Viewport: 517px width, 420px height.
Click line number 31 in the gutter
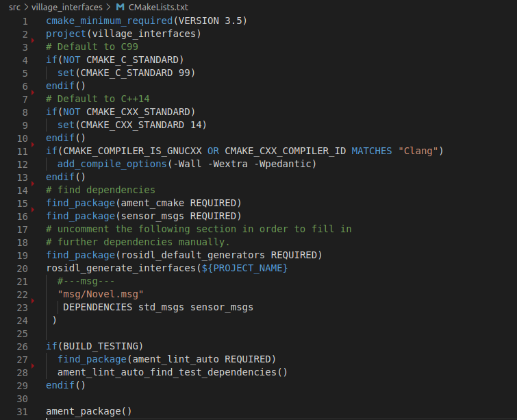(22, 411)
